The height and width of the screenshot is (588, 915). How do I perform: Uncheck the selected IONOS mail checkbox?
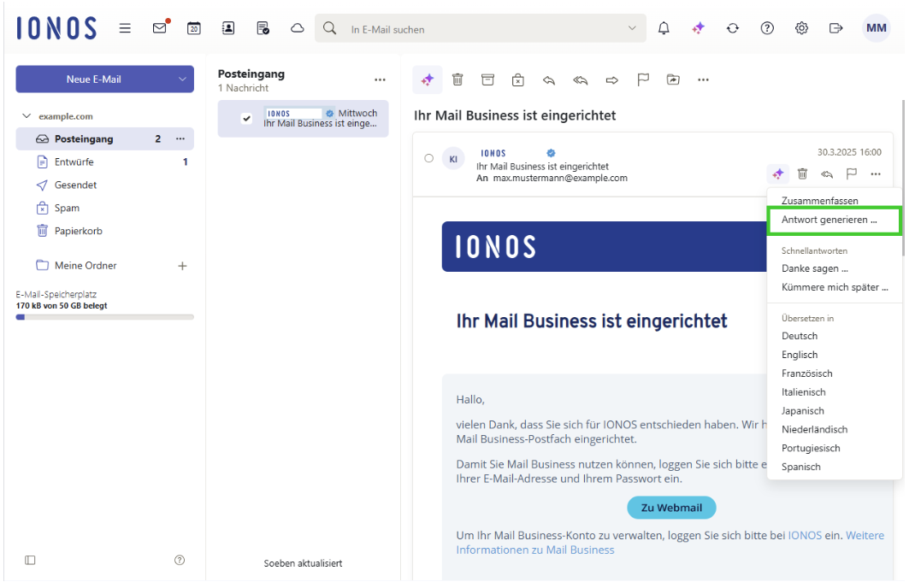pos(247,119)
